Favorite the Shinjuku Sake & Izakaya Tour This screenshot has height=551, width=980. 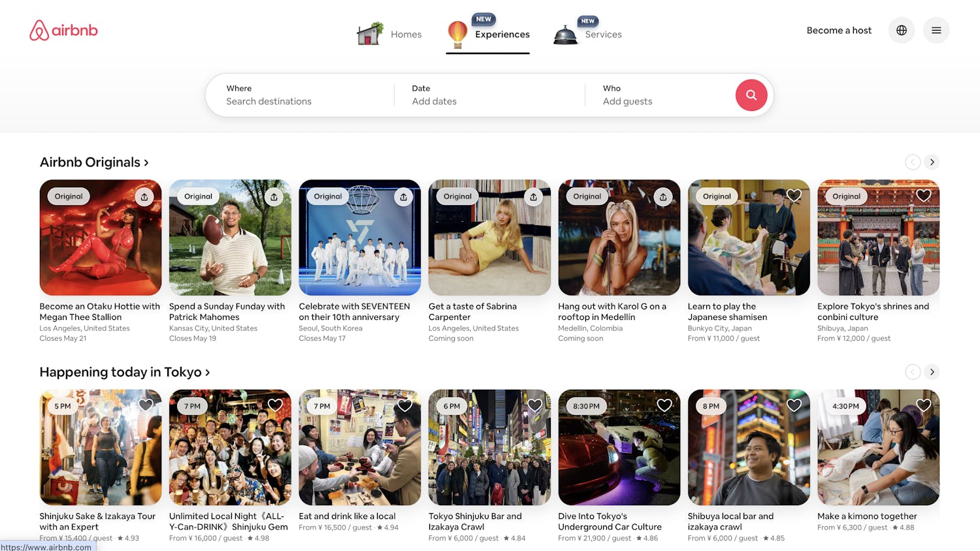click(x=146, y=405)
